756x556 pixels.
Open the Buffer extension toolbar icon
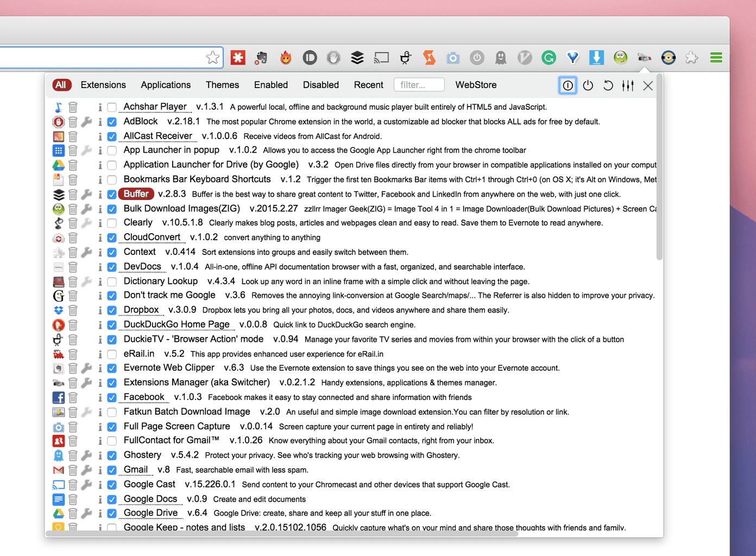[x=357, y=58]
